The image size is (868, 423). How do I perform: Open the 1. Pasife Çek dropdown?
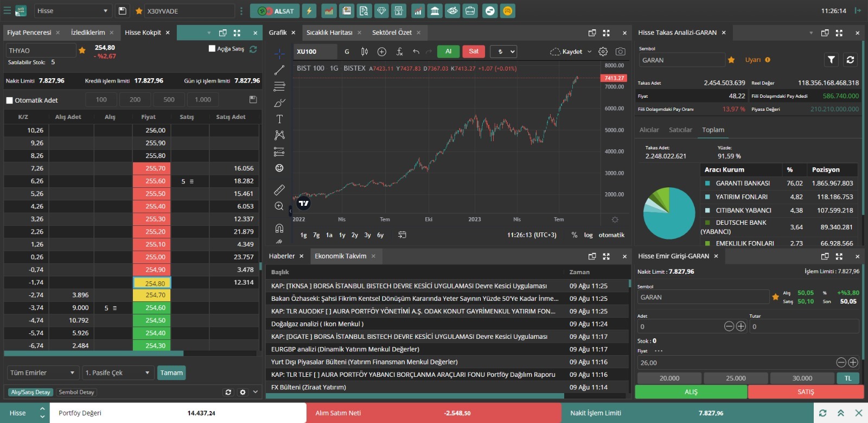click(x=117, y=373)
